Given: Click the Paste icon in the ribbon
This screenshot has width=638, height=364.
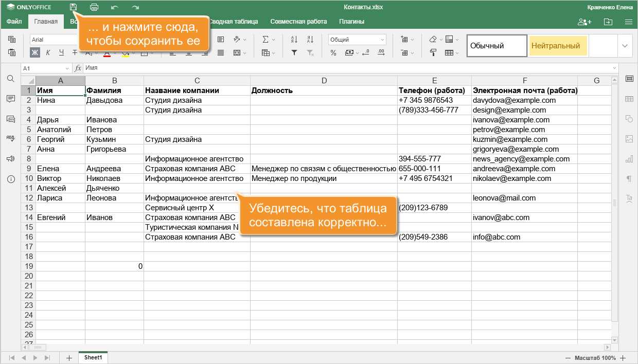Looking at the screenshot, I should 12,52.
